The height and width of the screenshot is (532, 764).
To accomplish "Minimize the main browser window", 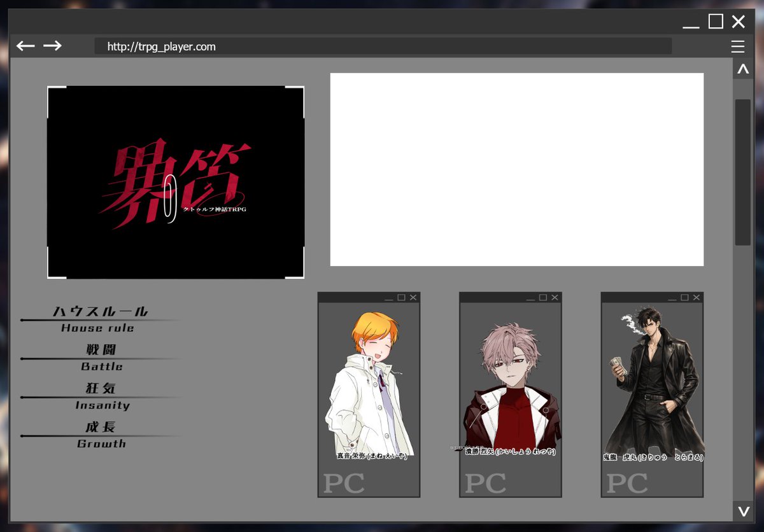I will [691, 26].
